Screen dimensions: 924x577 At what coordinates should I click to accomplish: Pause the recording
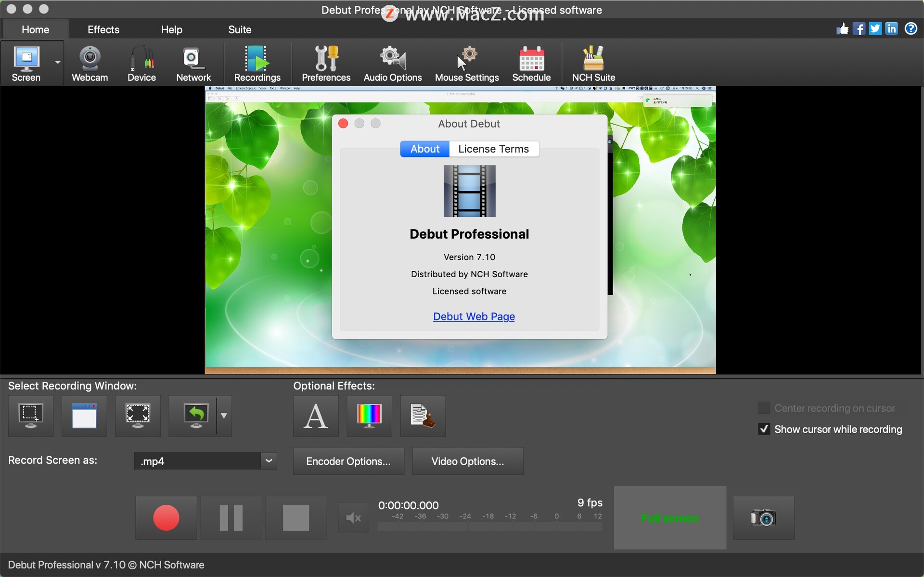coord(231,518)
